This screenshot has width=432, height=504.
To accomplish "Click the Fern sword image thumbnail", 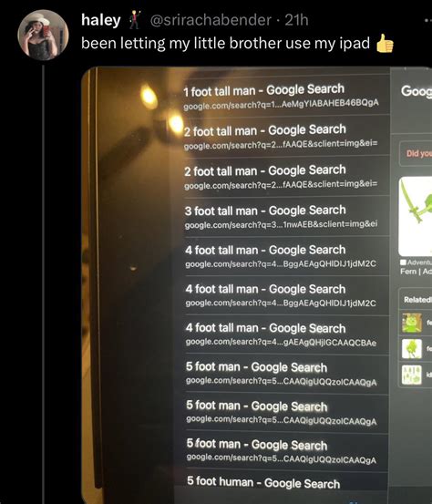I will pyautogui.click(x=416, y=216).
